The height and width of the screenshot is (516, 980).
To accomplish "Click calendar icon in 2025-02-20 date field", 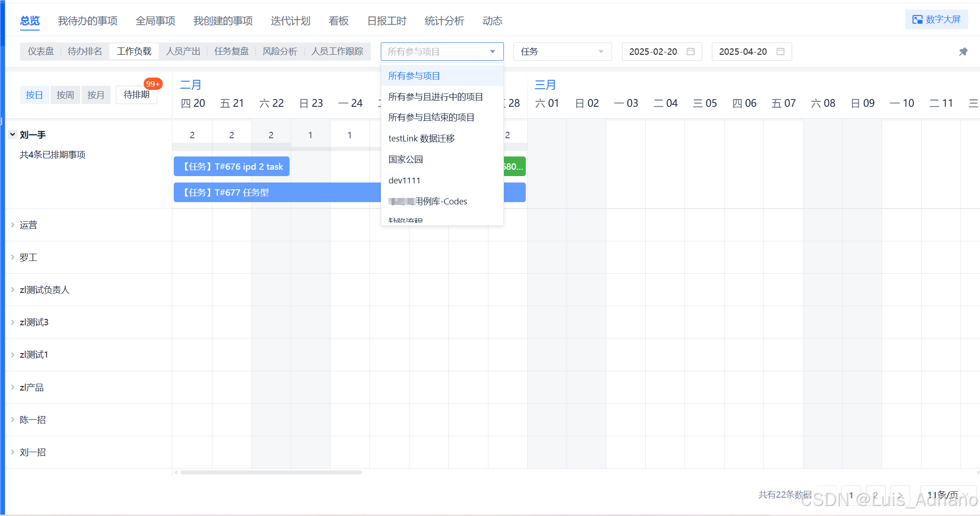I will pyautogui.click(x=690, y=52).
